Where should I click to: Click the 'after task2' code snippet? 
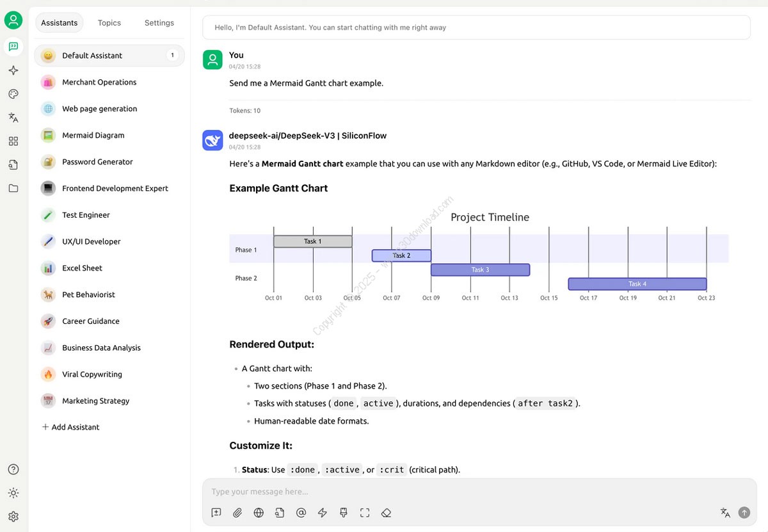click(x=545, y=403)
